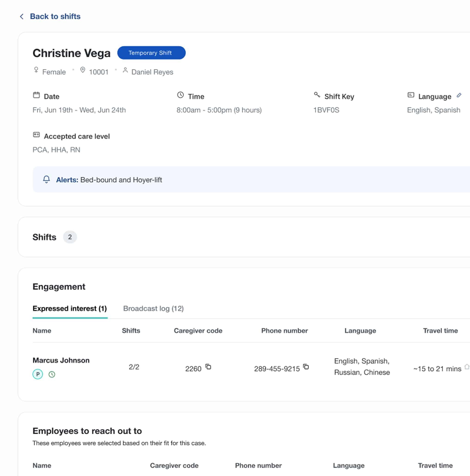Click the time 8:00am - 5:00pm (9 hours)

click(219, 110)
